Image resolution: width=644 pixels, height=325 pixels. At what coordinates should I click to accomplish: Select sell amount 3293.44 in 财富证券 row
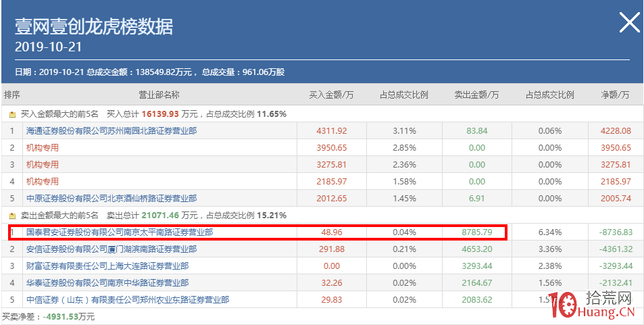click(x=477, y=266)
